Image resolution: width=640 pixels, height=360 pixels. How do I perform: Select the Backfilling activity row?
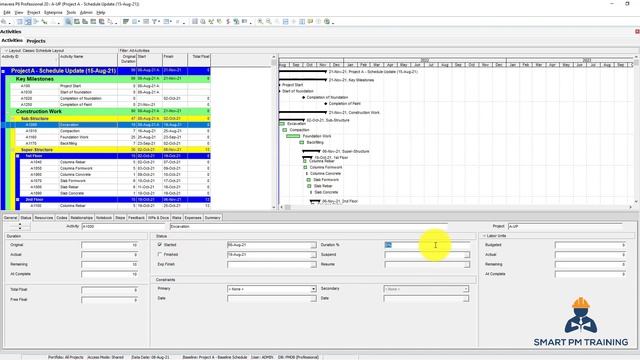pyautogui.click(x=113, y=143)
